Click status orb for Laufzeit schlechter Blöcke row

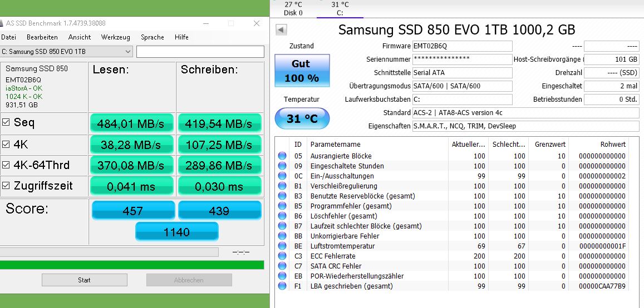point(282,226)
